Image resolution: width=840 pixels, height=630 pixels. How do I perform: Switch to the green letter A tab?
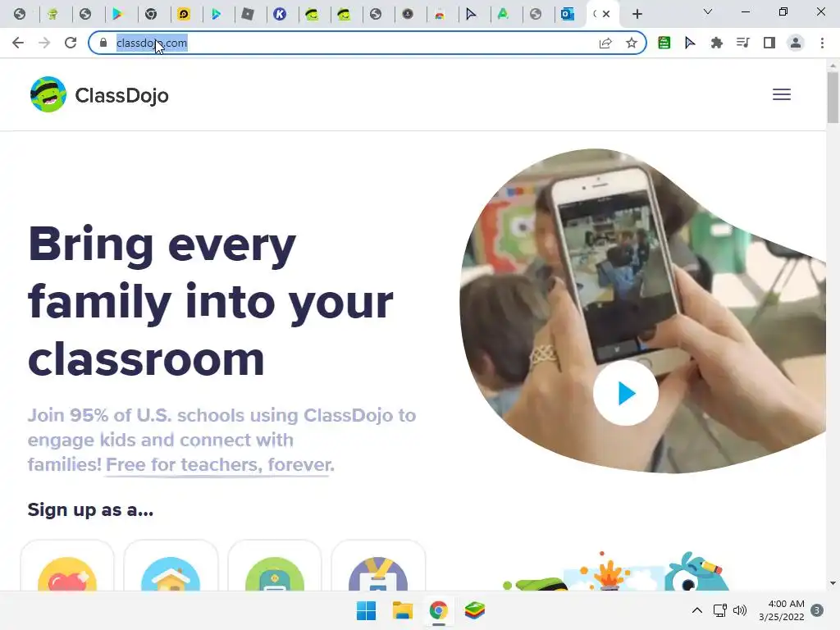503,14
